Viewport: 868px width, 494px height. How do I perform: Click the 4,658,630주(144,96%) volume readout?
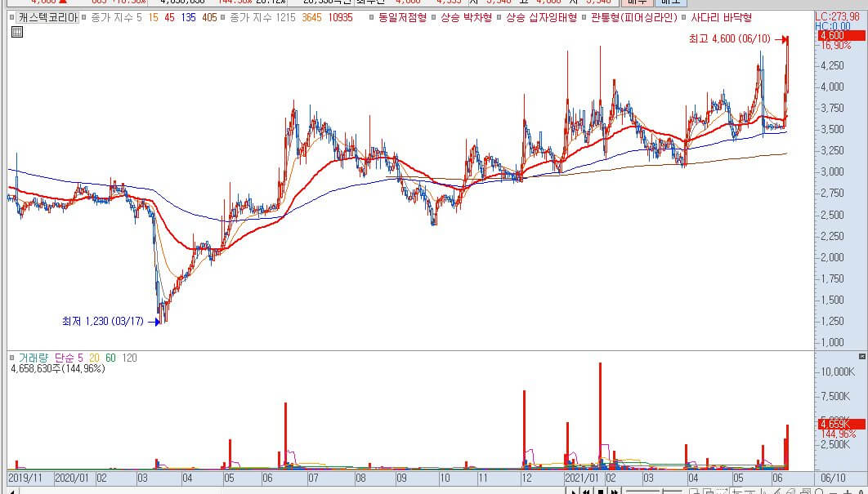pos(57,368)
